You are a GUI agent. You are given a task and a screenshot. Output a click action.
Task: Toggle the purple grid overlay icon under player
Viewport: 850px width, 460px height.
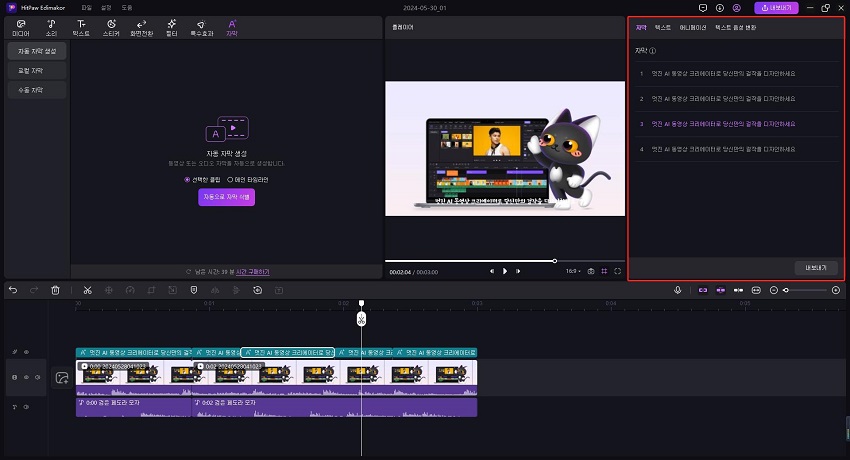[x=604, y=271]
